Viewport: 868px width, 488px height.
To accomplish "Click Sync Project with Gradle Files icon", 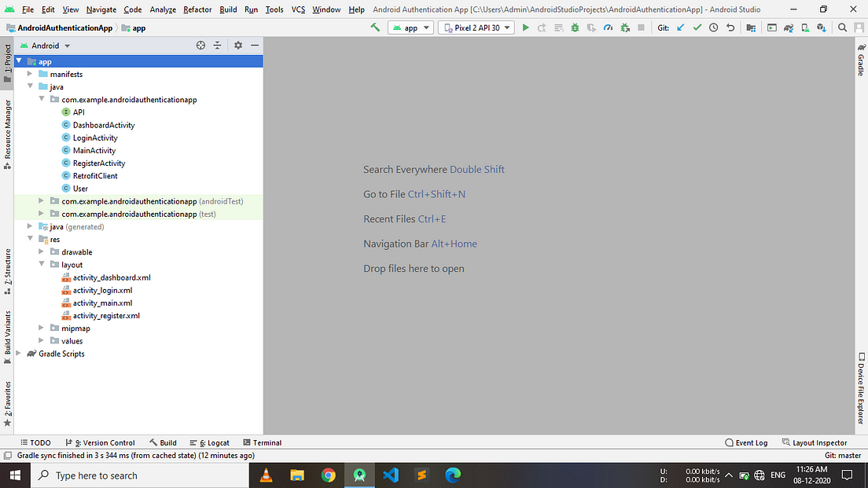I will click(789, 28).
